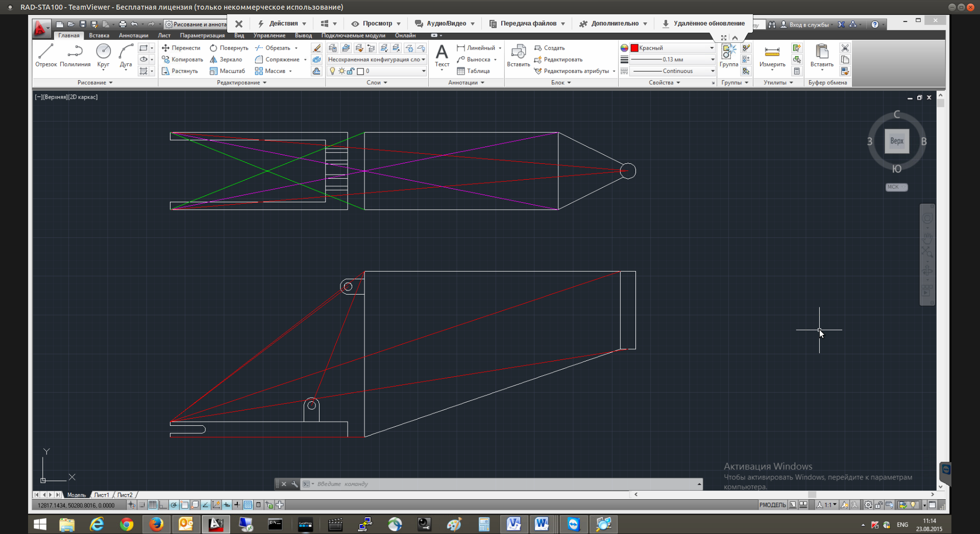The width and height of the screenshot is (980, 534).
Task: Click the Вставить block insert icon
Action: [x=518, y=55]
